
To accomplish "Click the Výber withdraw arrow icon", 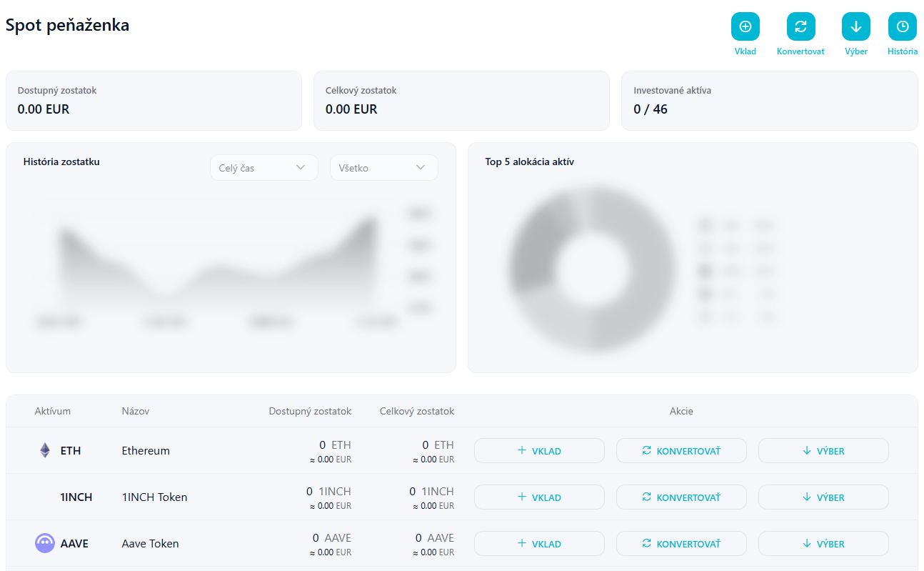I will point(855,26).
